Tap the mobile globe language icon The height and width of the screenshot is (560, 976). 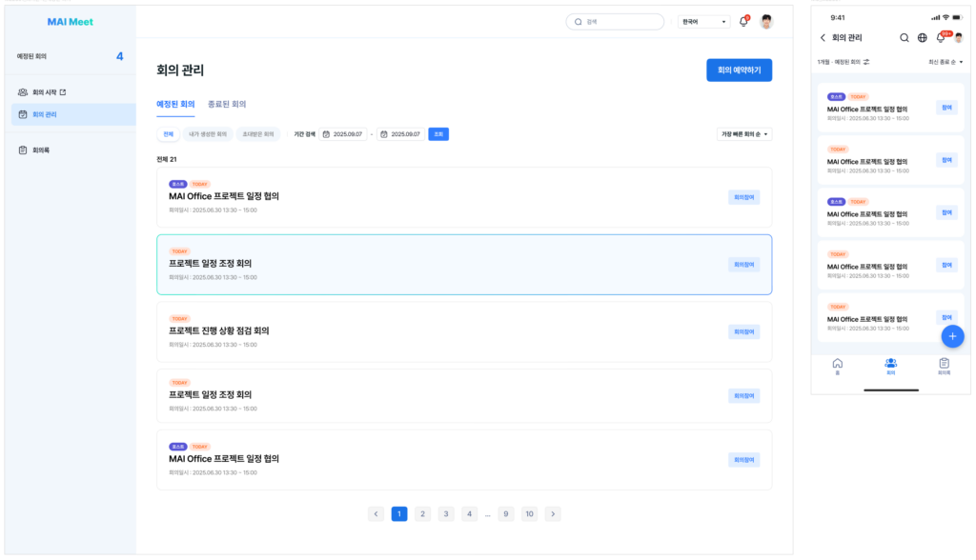923,38
